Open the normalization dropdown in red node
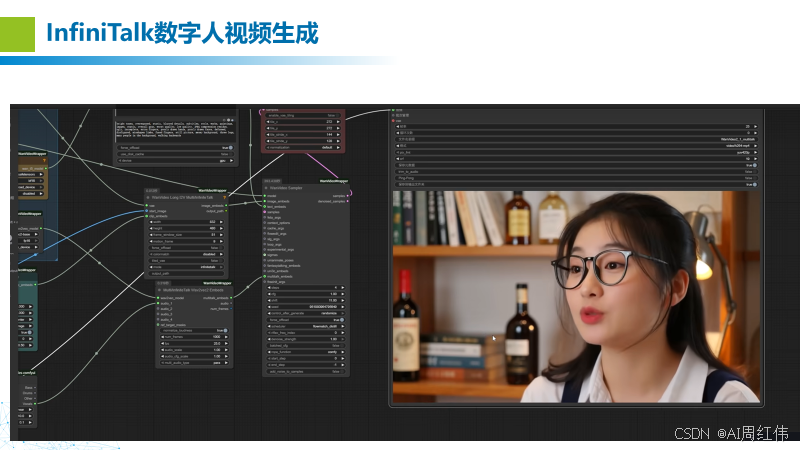 coord(303,147)
